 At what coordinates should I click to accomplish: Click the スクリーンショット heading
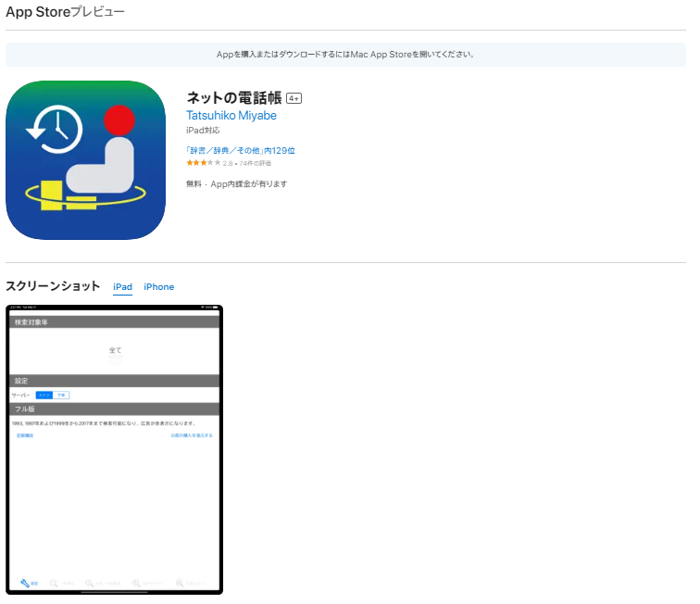53,286
